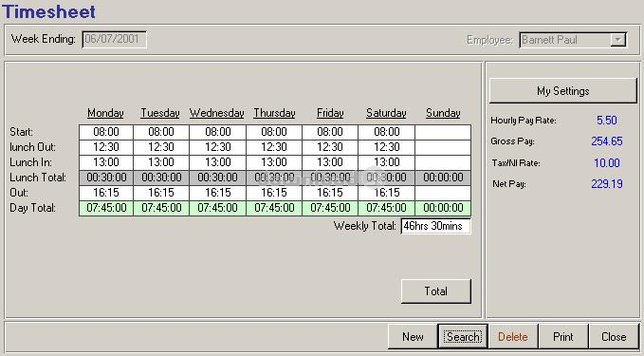The width and height of the screenshot is (644, 356).
Task: Print the timesheet
Action: coord(563,337)
